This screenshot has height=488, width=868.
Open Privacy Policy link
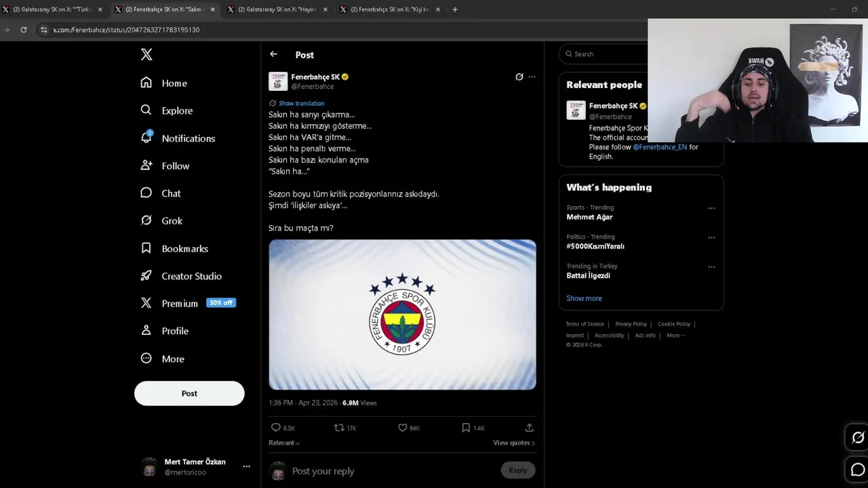tap(631, 324)
